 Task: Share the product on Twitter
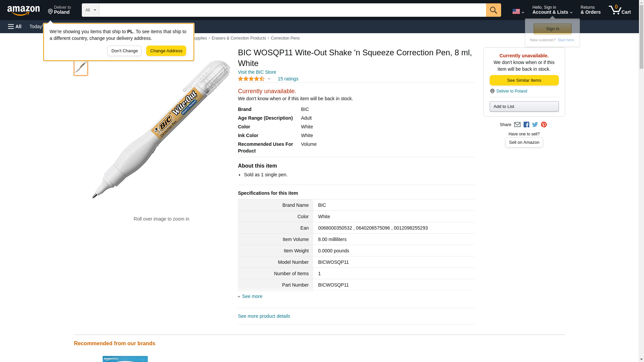(x=535, y=125)
